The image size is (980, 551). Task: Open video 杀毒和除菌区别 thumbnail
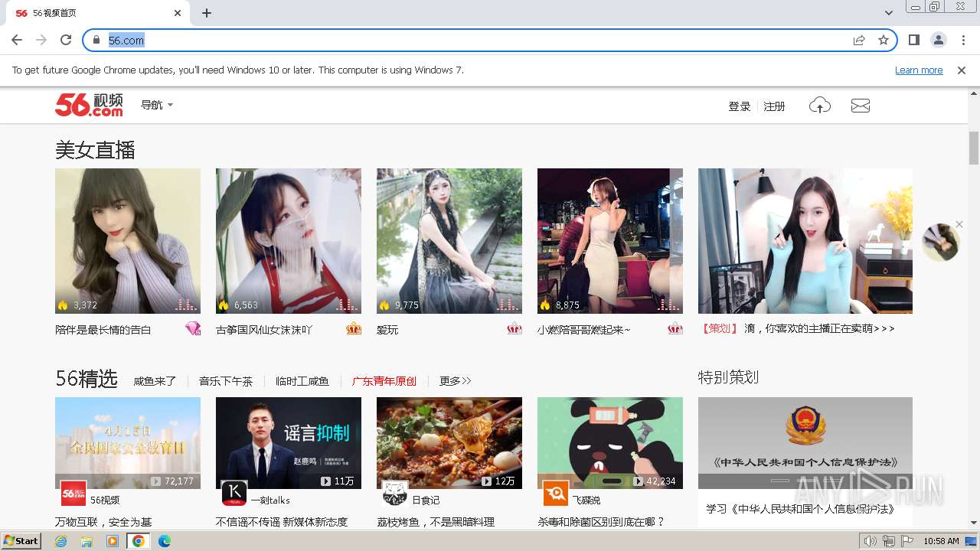[610, 443]
